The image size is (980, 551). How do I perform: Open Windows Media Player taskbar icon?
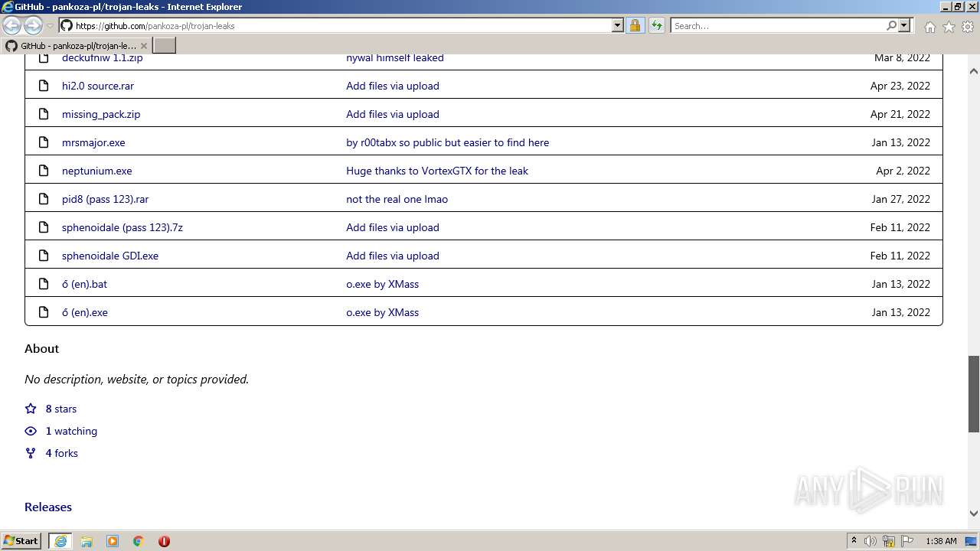[x=113, y=541]
